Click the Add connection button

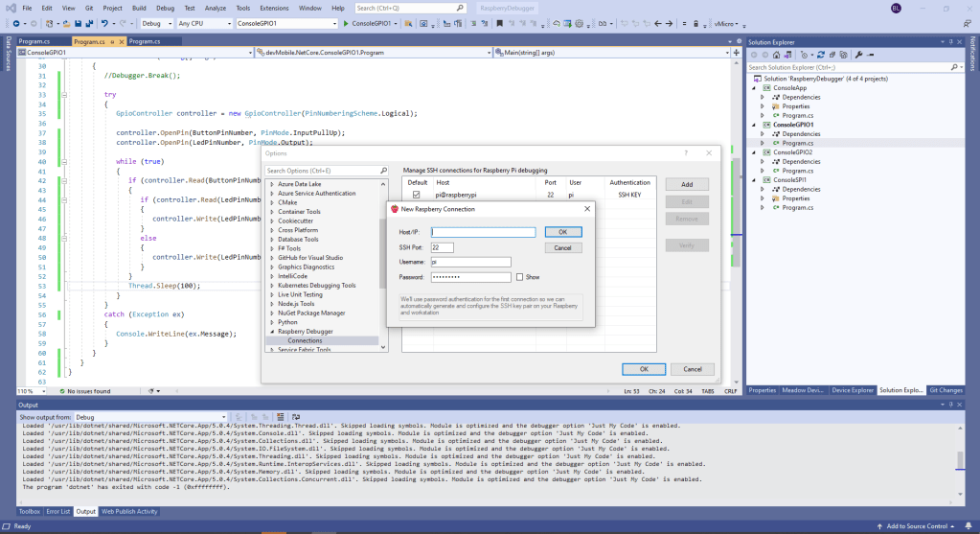click(686, 184)
